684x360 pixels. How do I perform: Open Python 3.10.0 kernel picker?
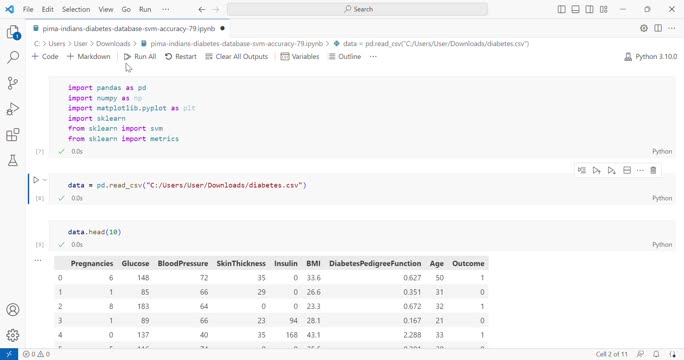click(650, 57)
